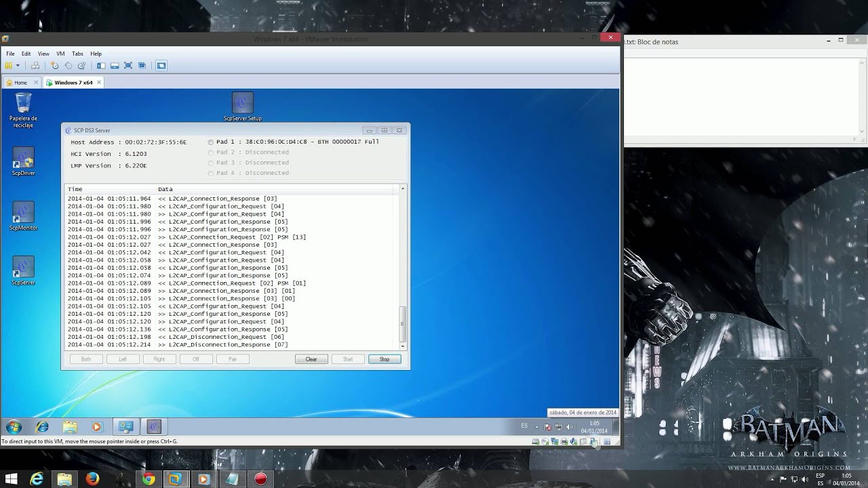The height and width of the screenshot is (488, 868).
Task: Select the Windows 7 x64 tab
Action: [x=73, y=83]
